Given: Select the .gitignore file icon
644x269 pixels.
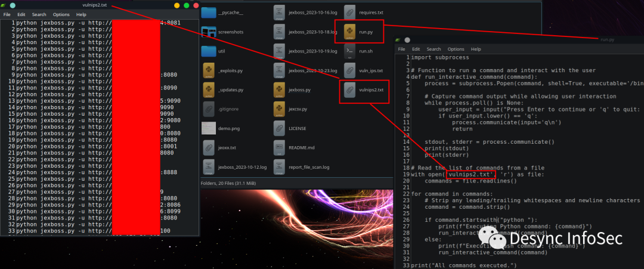Looking at the screenshot, I should click(209, 109).
